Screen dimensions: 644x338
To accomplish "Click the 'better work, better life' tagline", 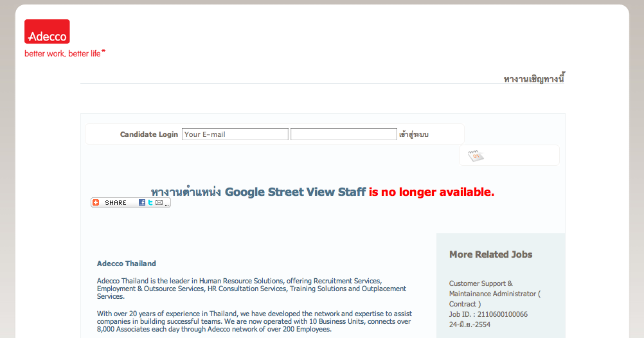I will click(65, 53).
